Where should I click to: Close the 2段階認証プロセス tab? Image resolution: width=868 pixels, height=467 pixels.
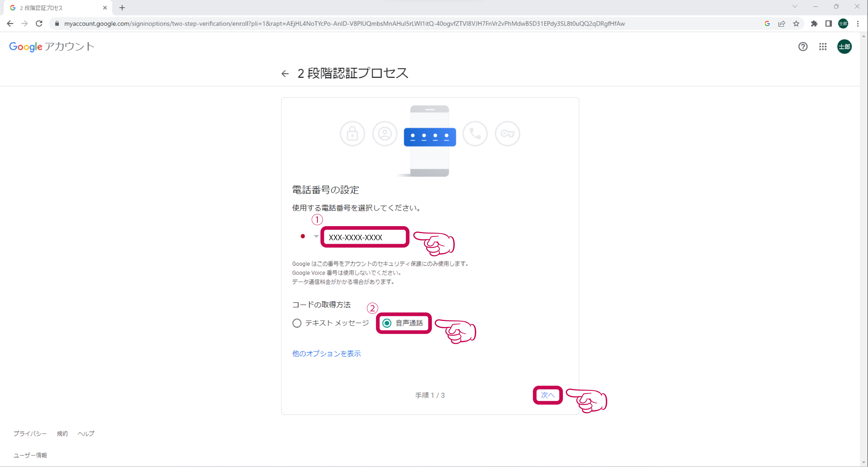[x=105, y=8]
